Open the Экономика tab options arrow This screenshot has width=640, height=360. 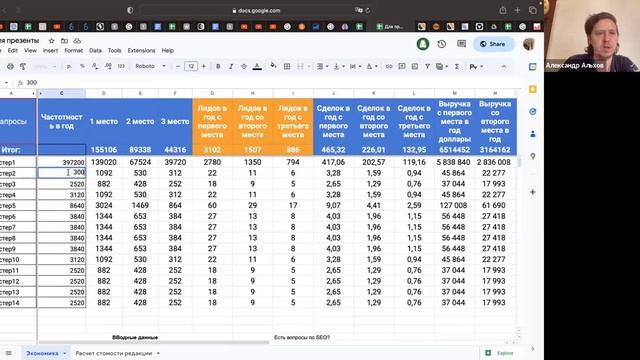[x=64, y=353]
